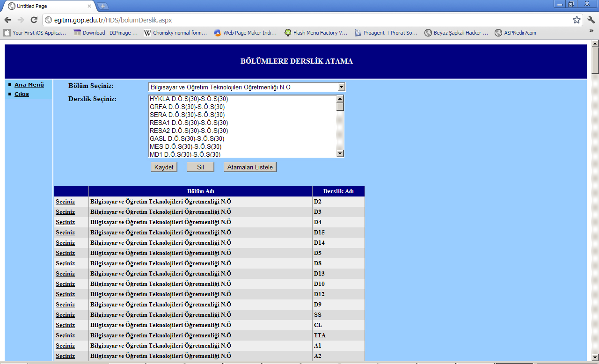Select the Untitled Page tab

click(x=47, y=6)
